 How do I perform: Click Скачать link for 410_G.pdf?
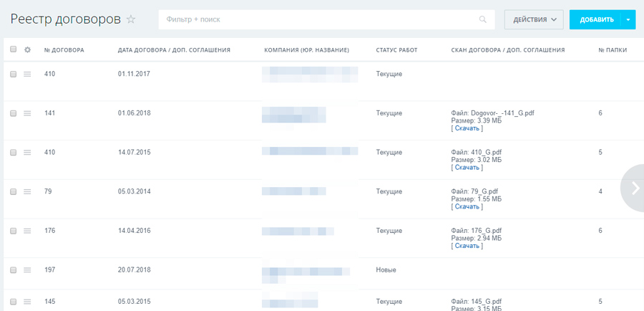(467, 168)
